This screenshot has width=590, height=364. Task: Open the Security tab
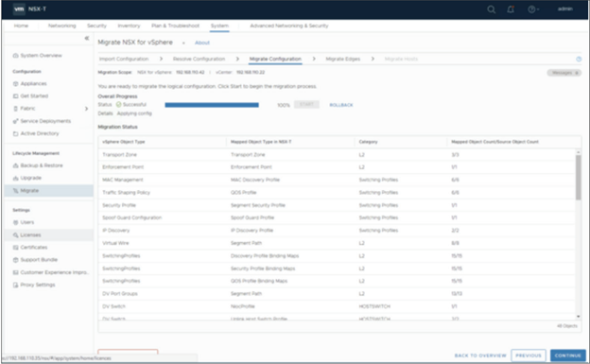click(96, 26)
